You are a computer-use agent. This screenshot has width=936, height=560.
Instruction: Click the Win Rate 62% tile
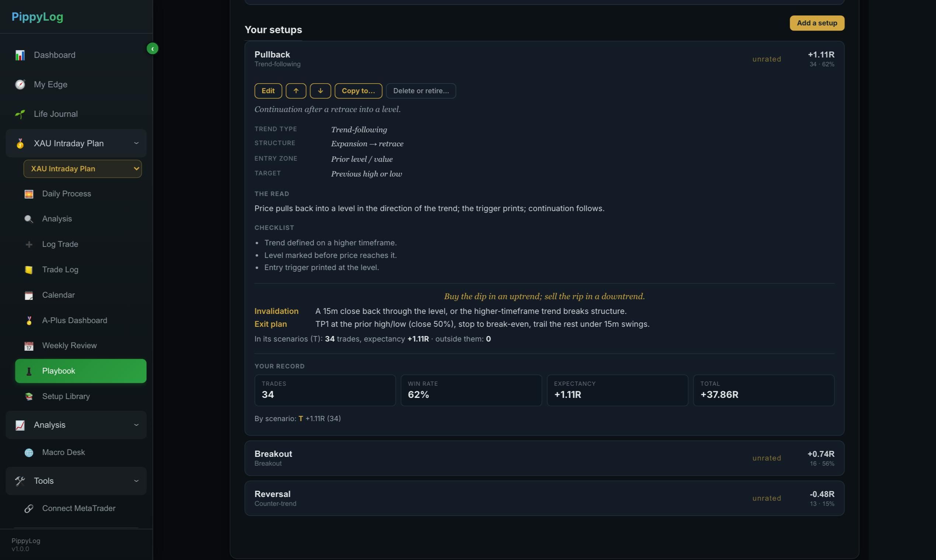(x=471, y=390)
